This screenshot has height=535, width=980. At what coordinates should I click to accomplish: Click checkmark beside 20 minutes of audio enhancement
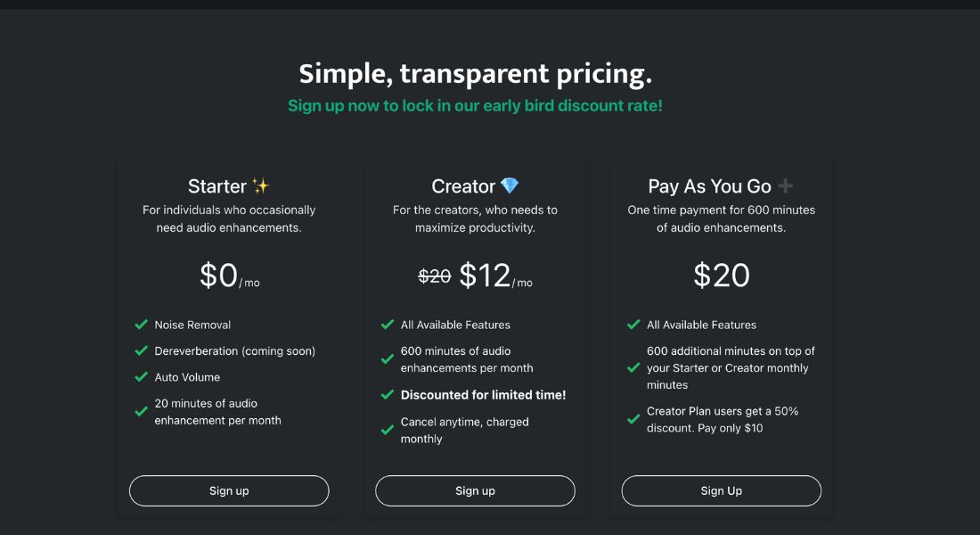[142, 412]
